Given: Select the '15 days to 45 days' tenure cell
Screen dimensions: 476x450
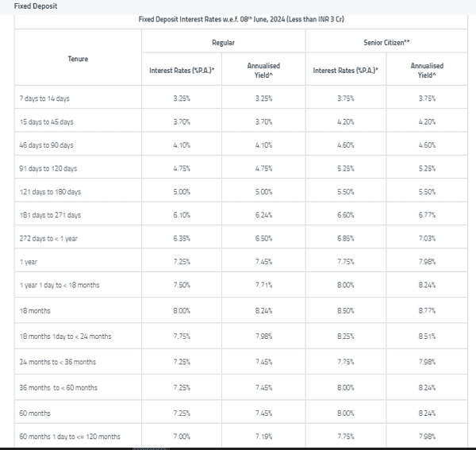Looking at the screenshot, I should pyautogui.click(x=46, y=122).
